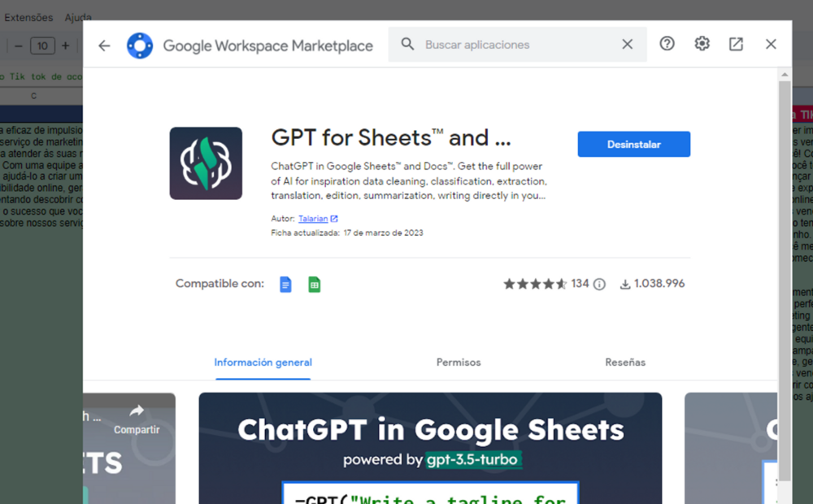Select the app title GPT for Sheets
The width and height of the screenshot is (813, 504).
click(x=391, y=138)
